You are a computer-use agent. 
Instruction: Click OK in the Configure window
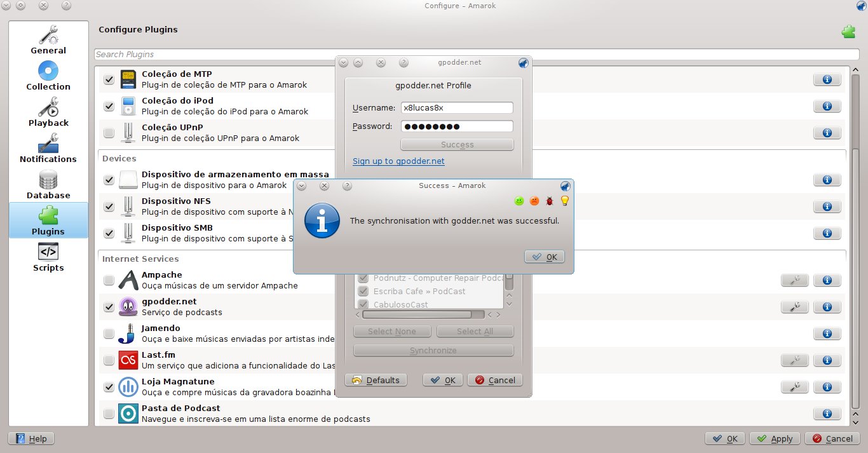point(725,438)
